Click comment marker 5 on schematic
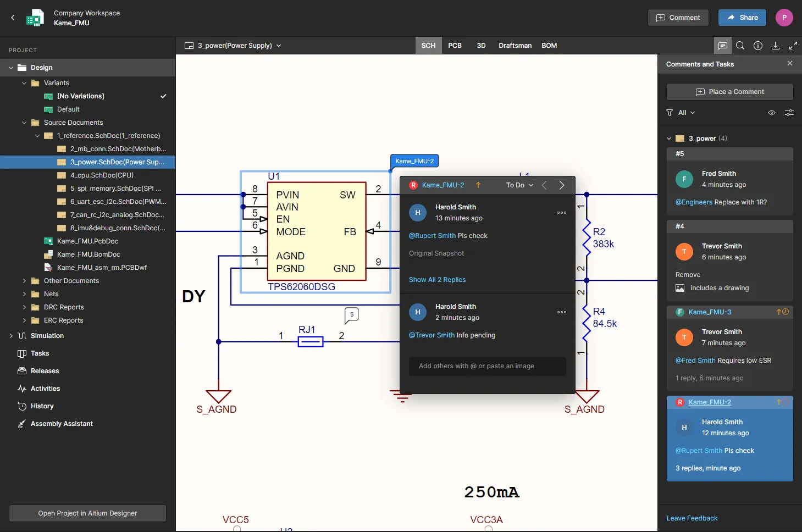The image size is (802, 532). point(352,315)
